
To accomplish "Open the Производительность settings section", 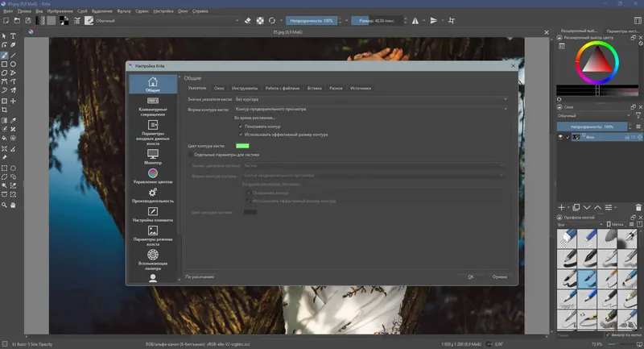I will pyautogui.click(x=152, y=195).
